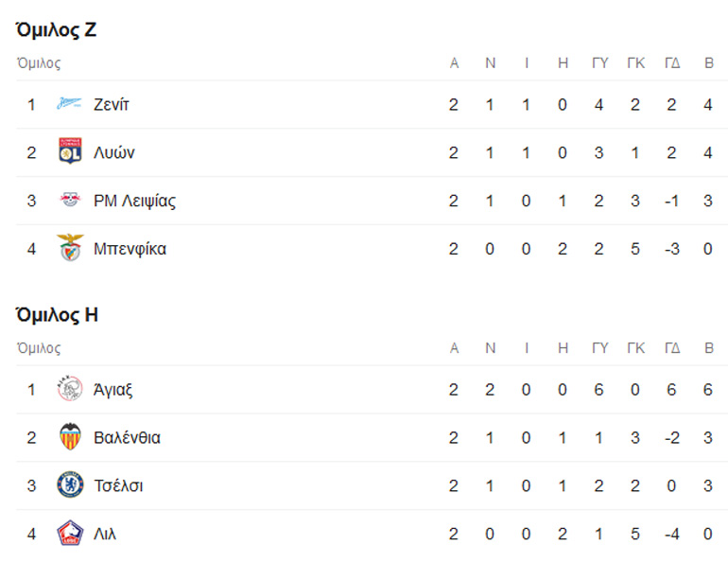The width and height of the screenshot is (728, 563).
Task: Click the Benfica club crest icon
Action: click(x=70, y=249)
